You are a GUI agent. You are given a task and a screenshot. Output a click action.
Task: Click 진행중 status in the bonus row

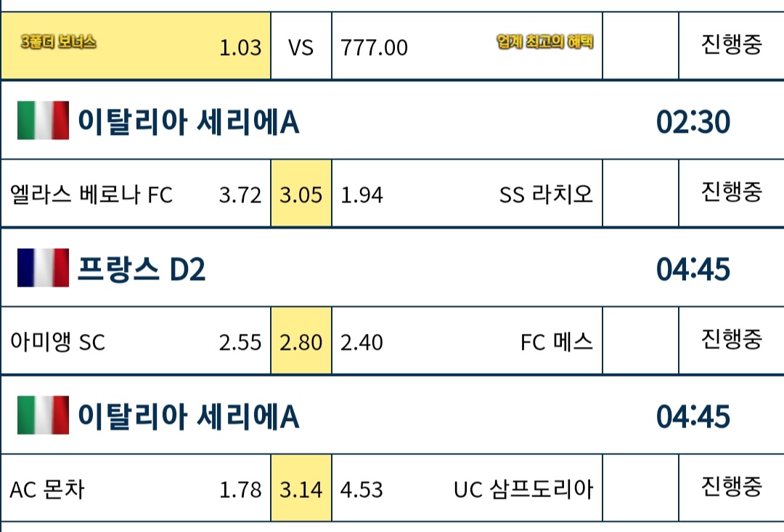[x=732, y=44]
